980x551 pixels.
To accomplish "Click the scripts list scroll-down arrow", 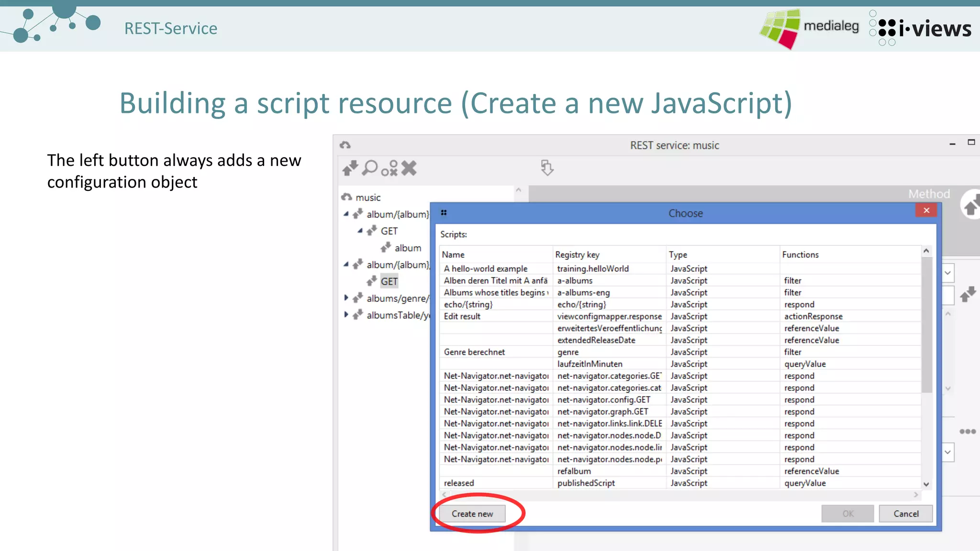I will pos(926,485).
